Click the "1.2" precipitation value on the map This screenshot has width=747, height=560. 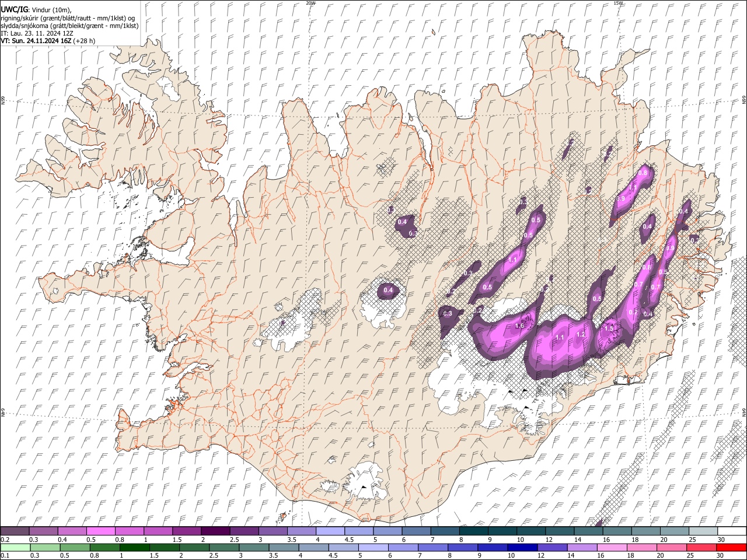[581, 335]
